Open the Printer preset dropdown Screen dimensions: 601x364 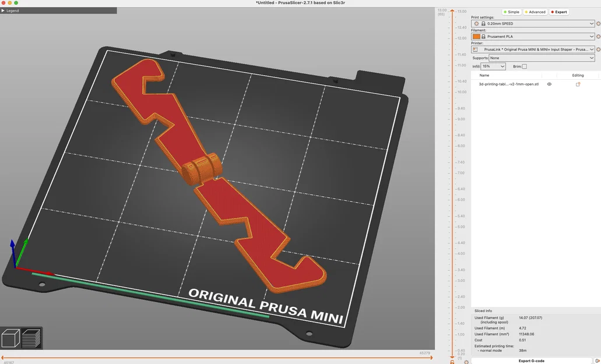click(x=533, y=50)
